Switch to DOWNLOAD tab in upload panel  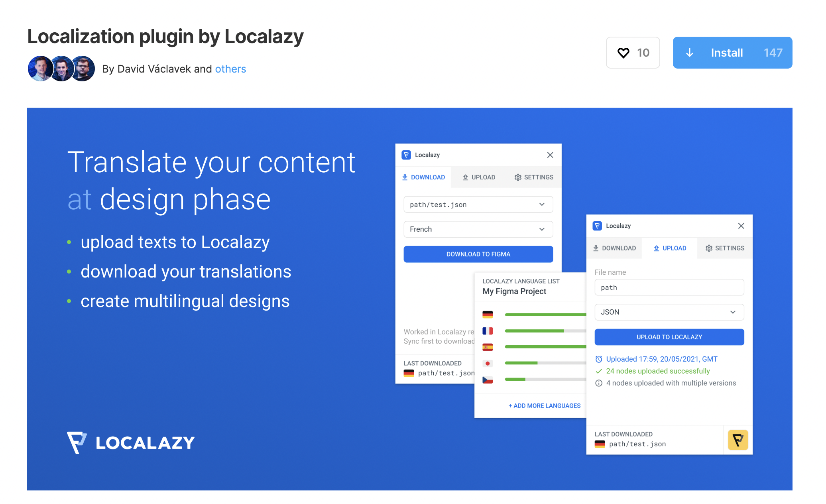(x=614, y=248)
